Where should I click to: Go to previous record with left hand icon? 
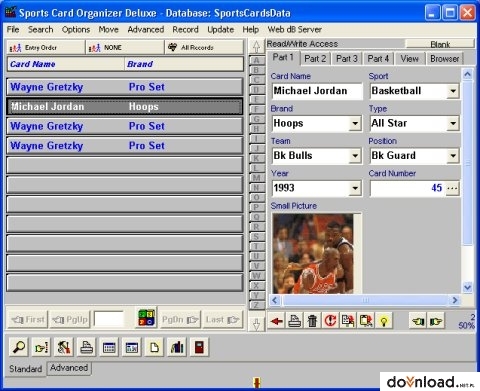418,321
